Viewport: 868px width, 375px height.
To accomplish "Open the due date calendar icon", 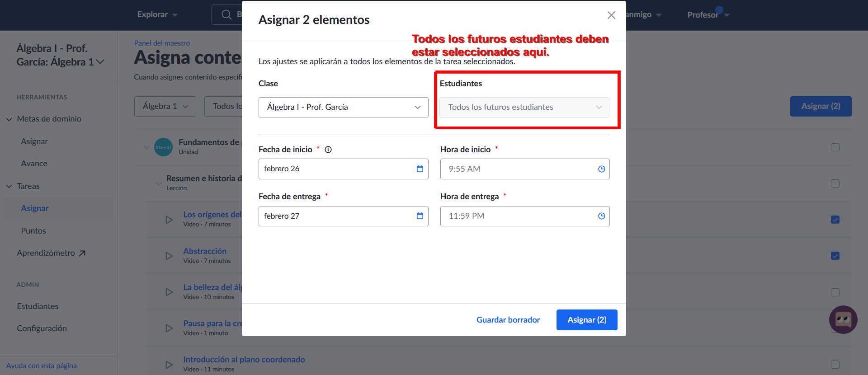I will (x=420, y=216).
